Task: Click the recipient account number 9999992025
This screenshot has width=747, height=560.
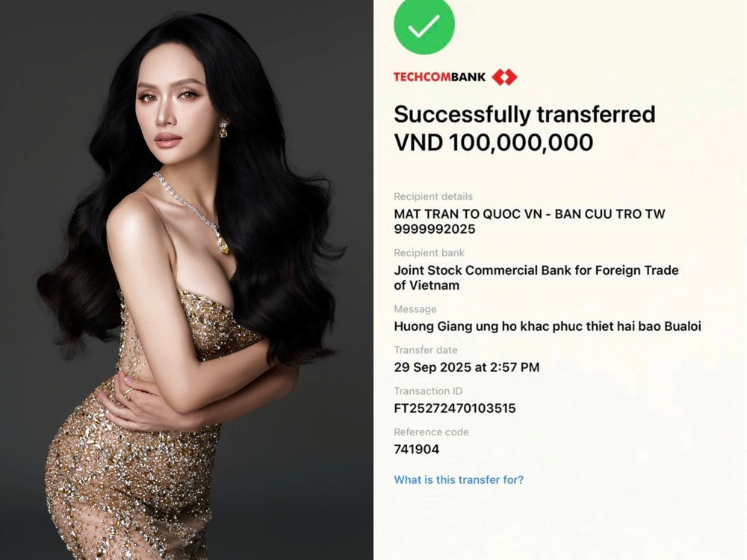Action: pos(435,229)
